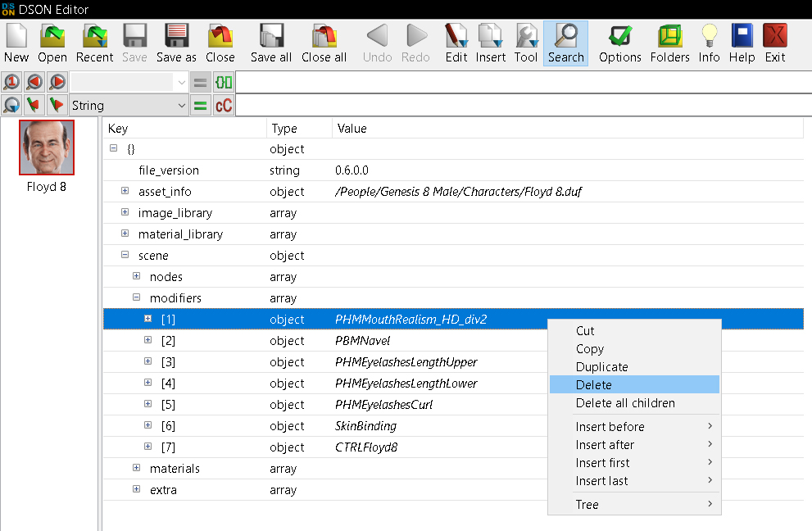The height and width of the screenshot is (531, 812).
Task: Click the Help button
Action: tap(742, 43)
